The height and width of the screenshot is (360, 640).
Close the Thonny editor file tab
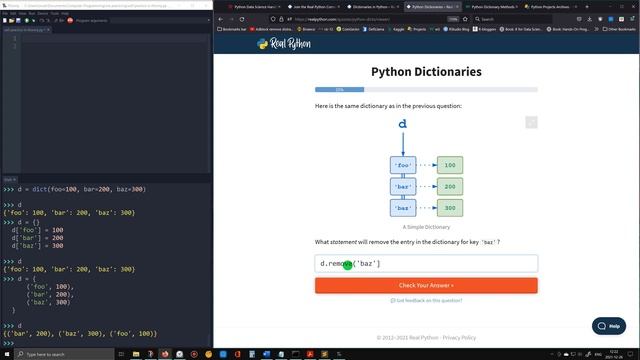[48, 30]
